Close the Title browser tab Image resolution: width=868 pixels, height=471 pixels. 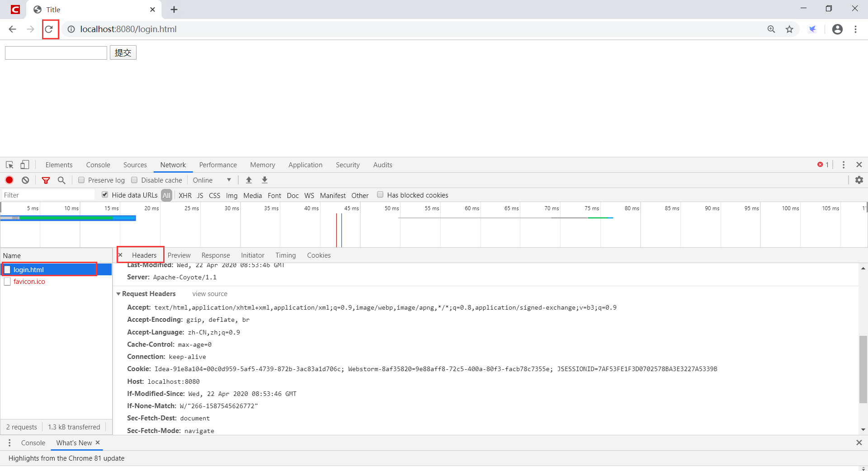tap(152, 9)
